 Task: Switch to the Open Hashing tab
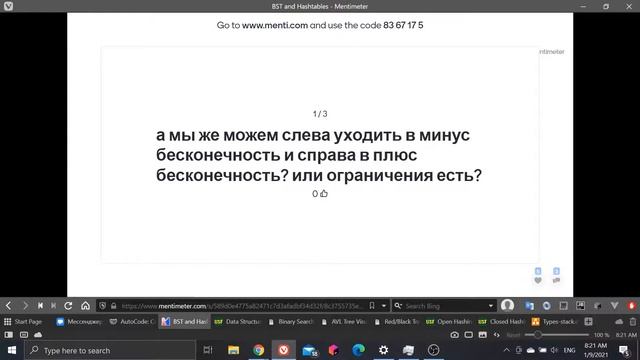click(x=449, y=322)
